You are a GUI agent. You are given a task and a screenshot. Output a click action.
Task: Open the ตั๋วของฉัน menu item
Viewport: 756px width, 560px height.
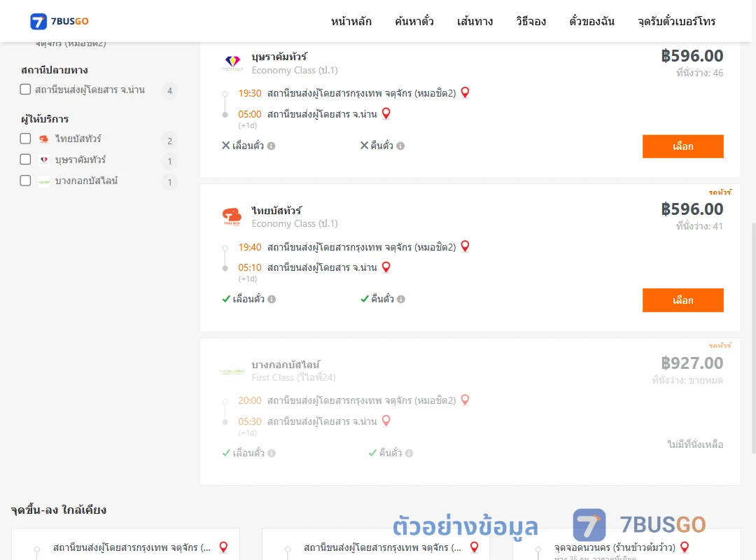click(x=591, y=21)
